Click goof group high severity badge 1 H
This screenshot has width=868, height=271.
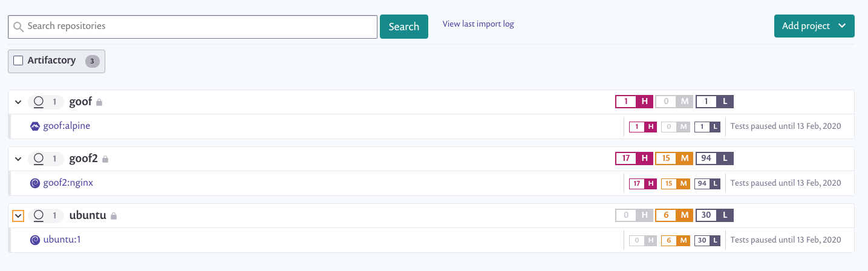tap(635, 102)
